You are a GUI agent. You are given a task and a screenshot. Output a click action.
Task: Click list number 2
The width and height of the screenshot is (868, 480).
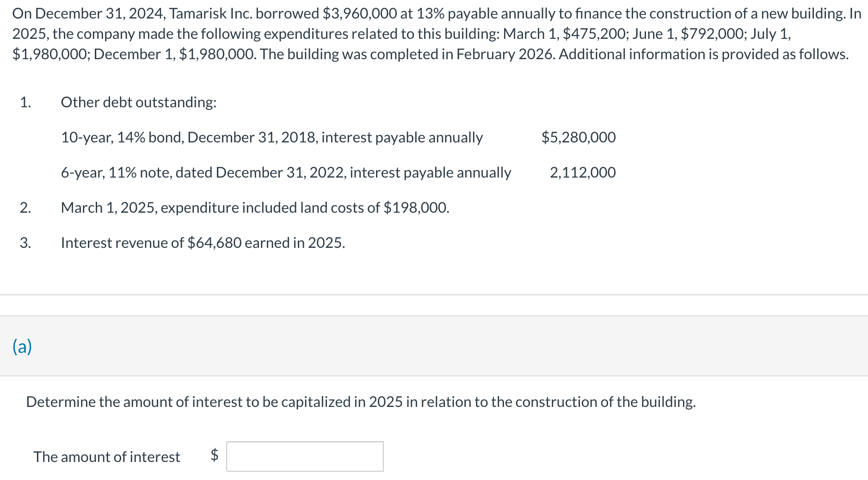tap(25, 208)
